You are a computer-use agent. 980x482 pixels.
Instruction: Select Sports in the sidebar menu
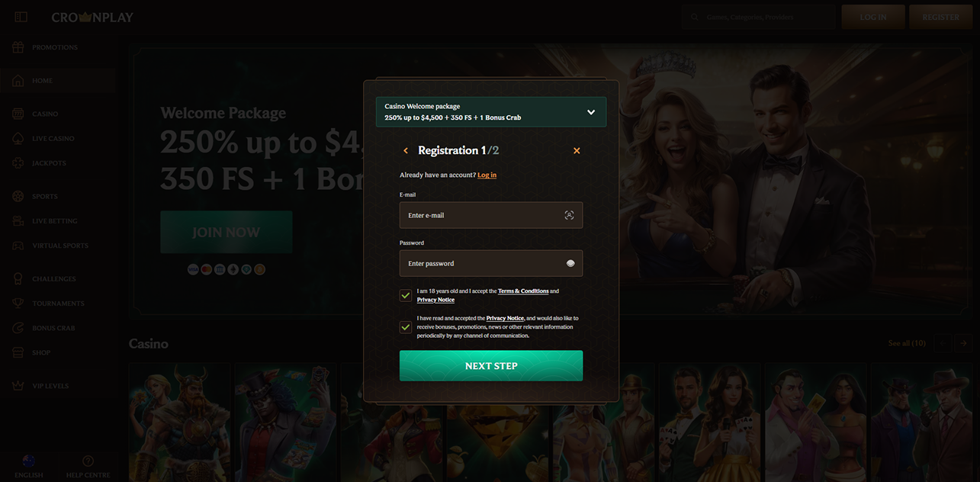point(44,197)
